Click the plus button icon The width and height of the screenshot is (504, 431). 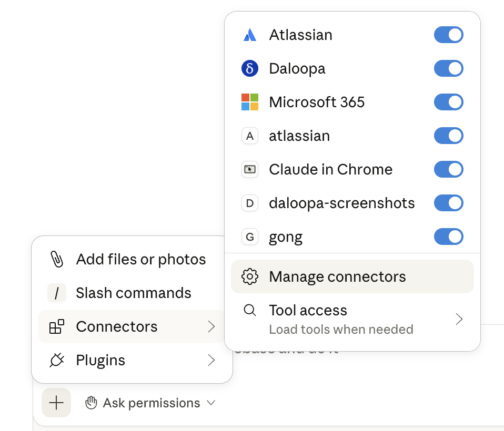[x=56, y=403]
